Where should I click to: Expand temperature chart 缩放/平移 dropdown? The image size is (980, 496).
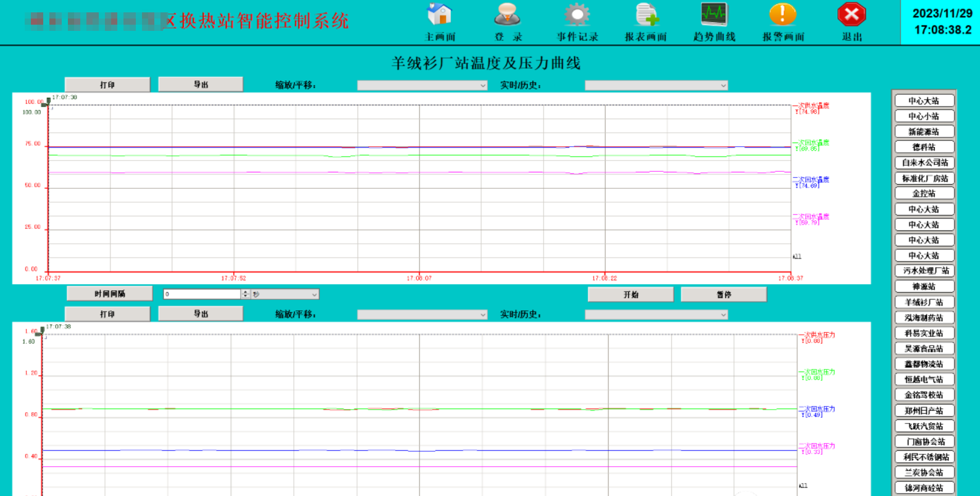tap(422, 85)
